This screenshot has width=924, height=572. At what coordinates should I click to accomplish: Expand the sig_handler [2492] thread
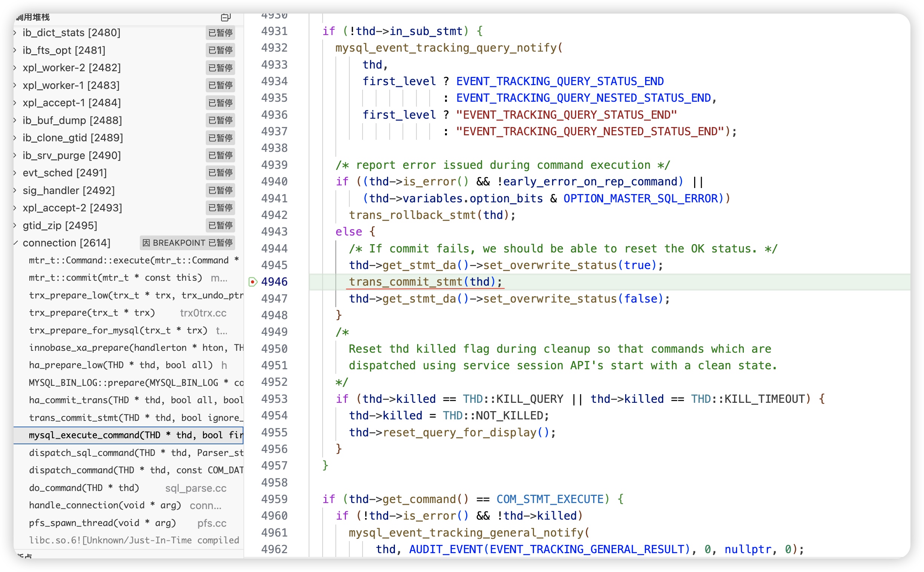click(15, 190)
